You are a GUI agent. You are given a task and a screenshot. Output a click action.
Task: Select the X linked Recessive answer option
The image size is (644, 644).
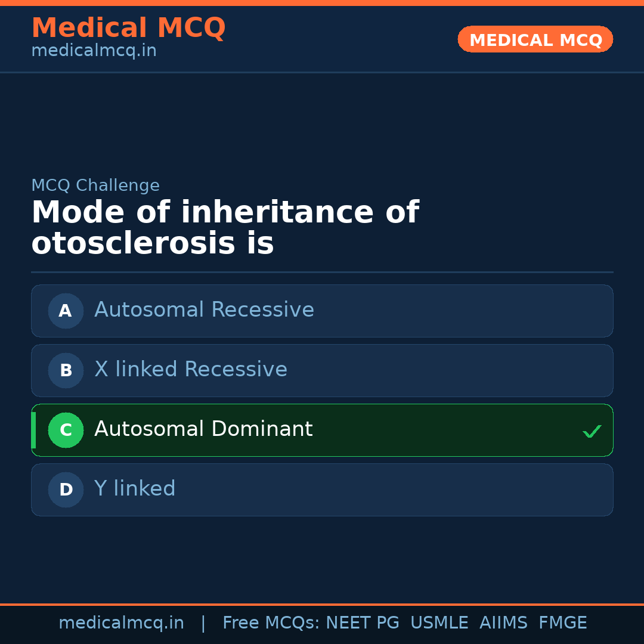click(322, 370)
